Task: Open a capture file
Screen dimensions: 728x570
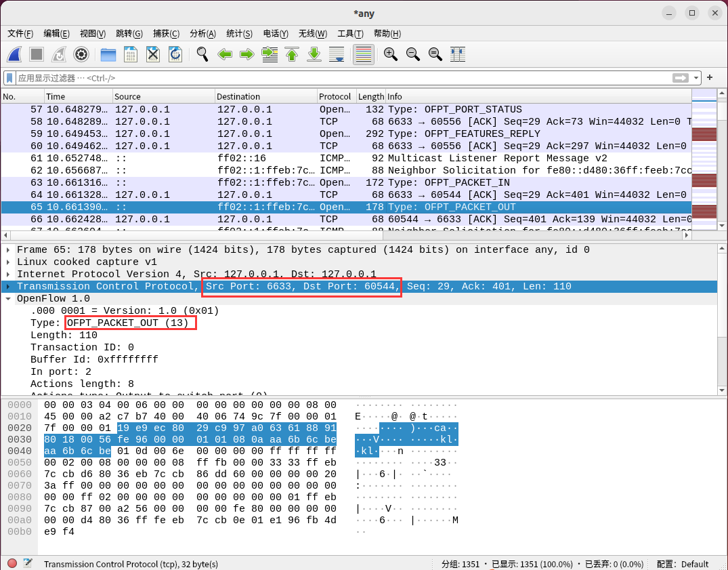Action: point(108,54)
